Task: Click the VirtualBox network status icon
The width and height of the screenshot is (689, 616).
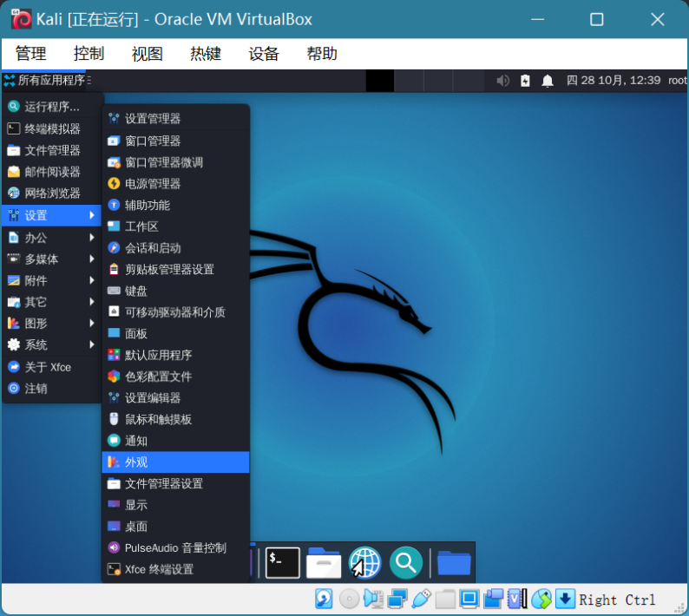Action: 397,599
